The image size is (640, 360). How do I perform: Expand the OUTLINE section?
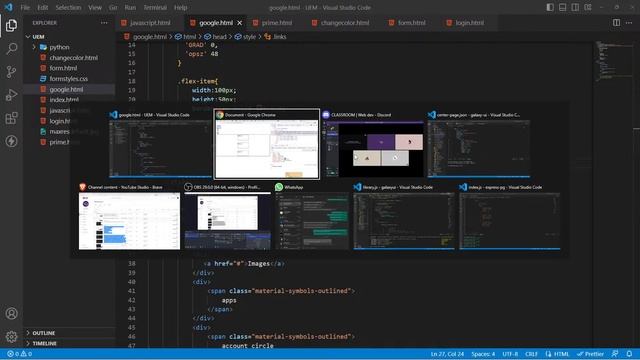(44, 333)
